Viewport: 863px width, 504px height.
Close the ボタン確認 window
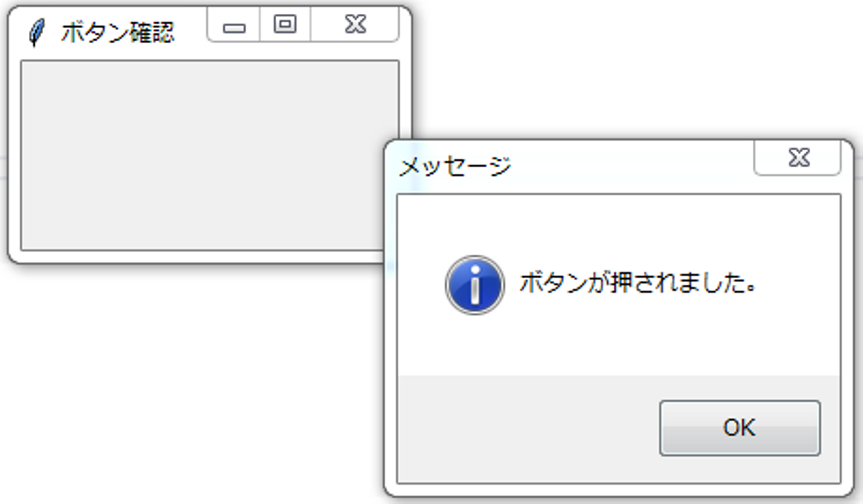(355, 24)
